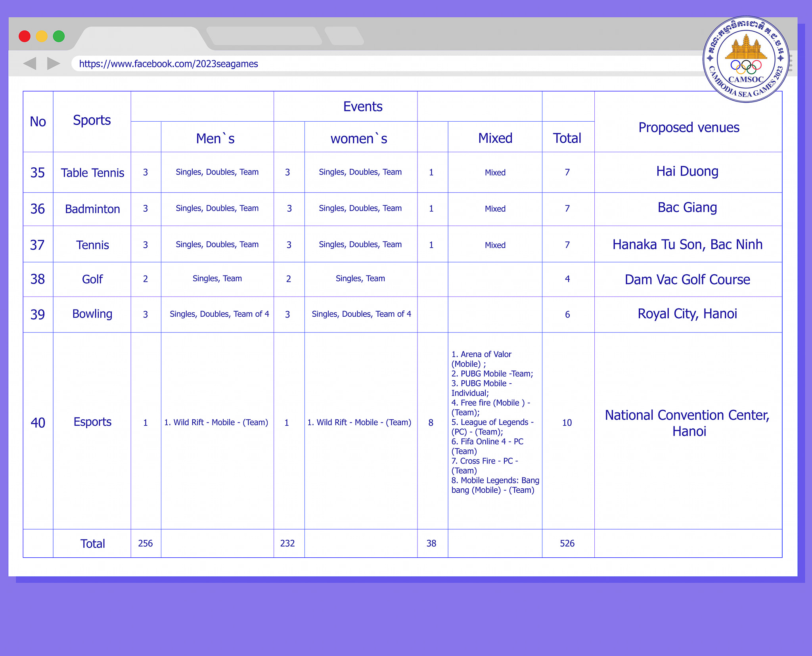
Task: Click Table Tennis Mixed event cell
Action: pos(495,172)
